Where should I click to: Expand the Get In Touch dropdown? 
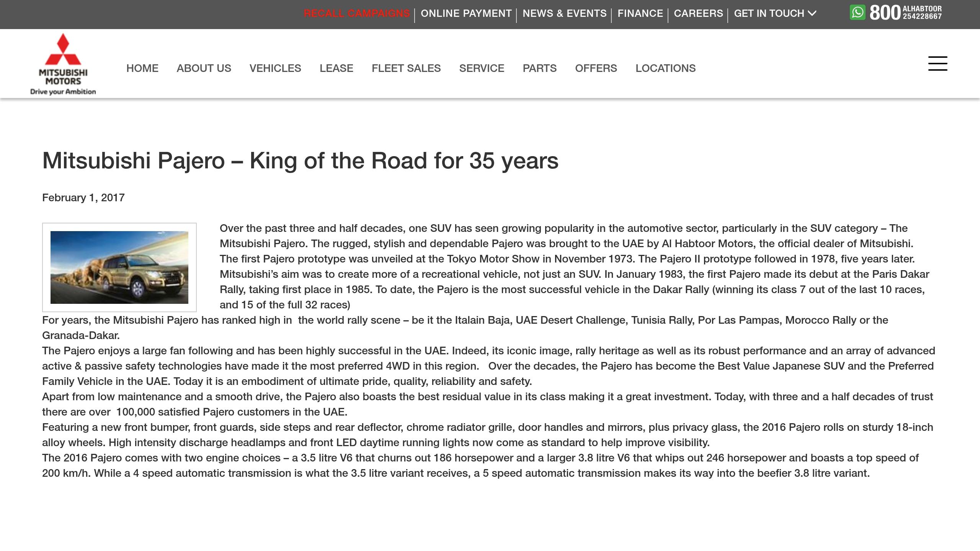775,13
